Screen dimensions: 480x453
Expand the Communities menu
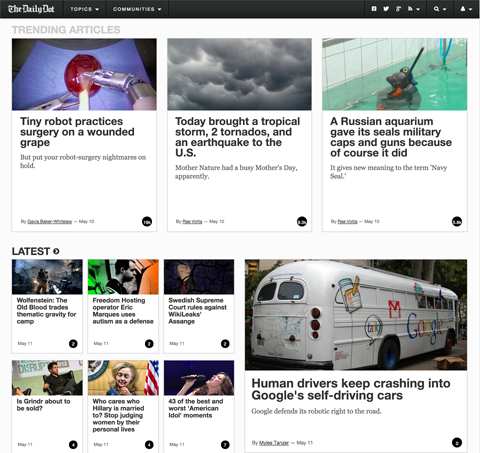pos(137,9)
